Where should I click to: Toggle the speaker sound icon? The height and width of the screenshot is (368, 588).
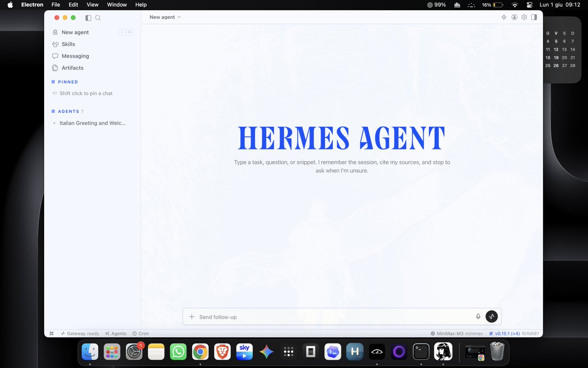click(504, 17)
